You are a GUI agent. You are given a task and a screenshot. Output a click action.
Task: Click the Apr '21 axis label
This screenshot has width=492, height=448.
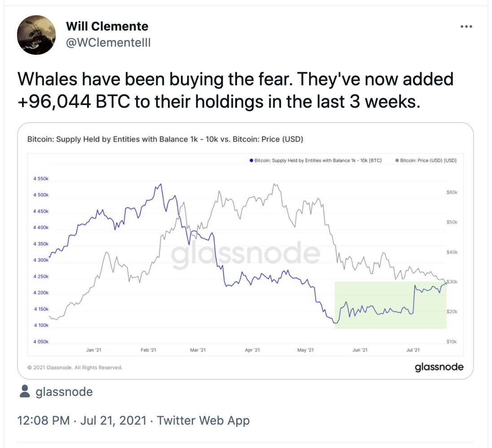[x=253, y=350]
